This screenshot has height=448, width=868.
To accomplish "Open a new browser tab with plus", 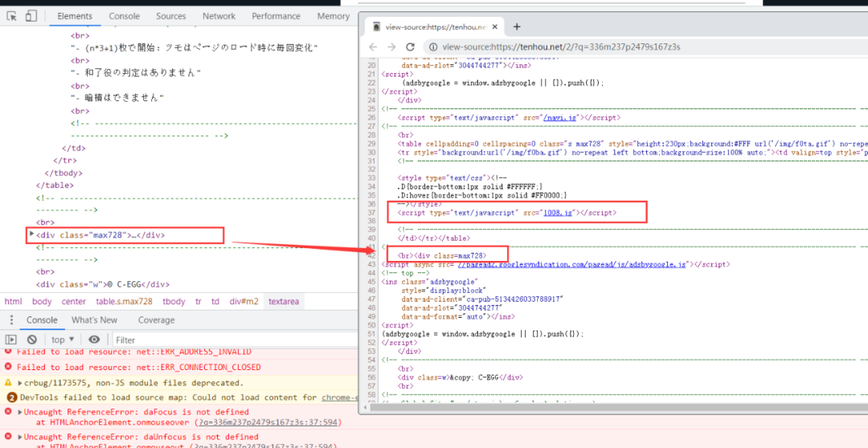I will coord(517,26).
